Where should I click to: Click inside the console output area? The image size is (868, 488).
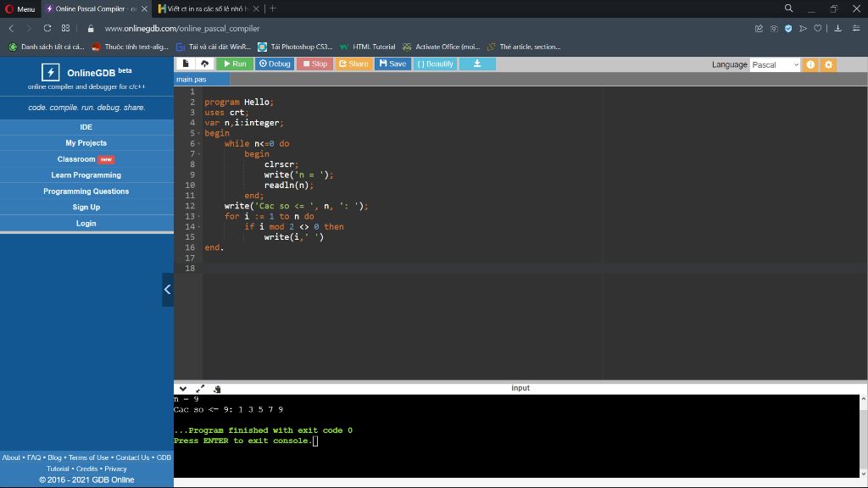(x=516, y=436)
